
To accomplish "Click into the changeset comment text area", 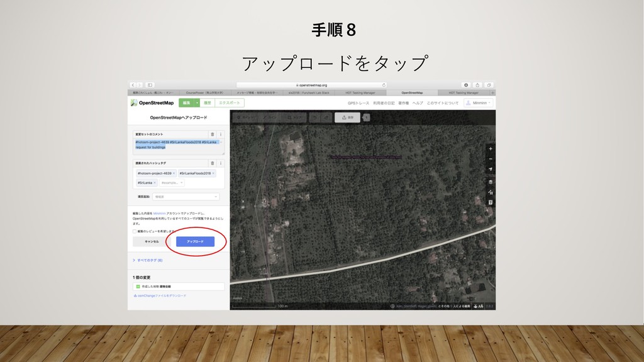I will click(x=179, y=146).
